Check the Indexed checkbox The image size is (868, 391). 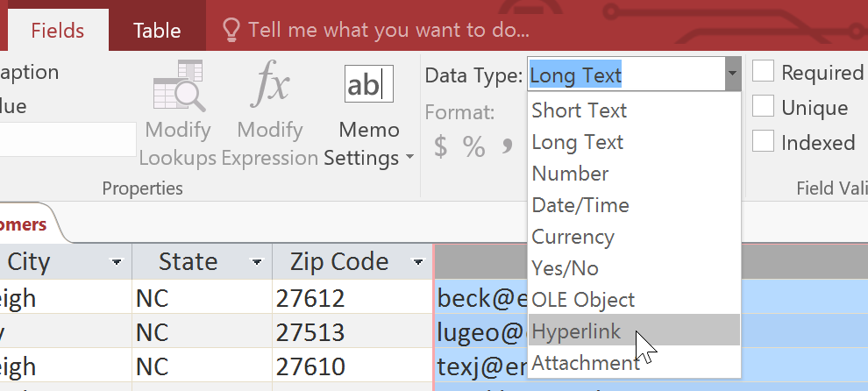(x=764, y=141)
